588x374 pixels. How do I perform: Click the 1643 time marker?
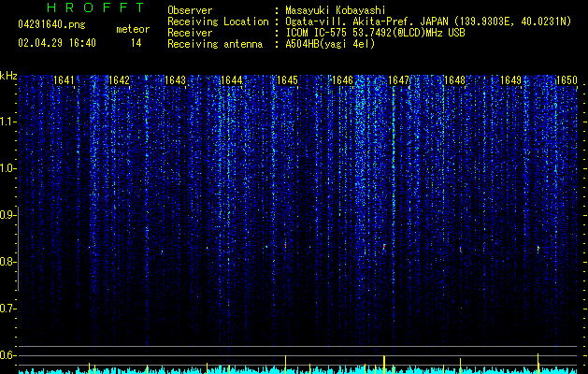point(175,80)
